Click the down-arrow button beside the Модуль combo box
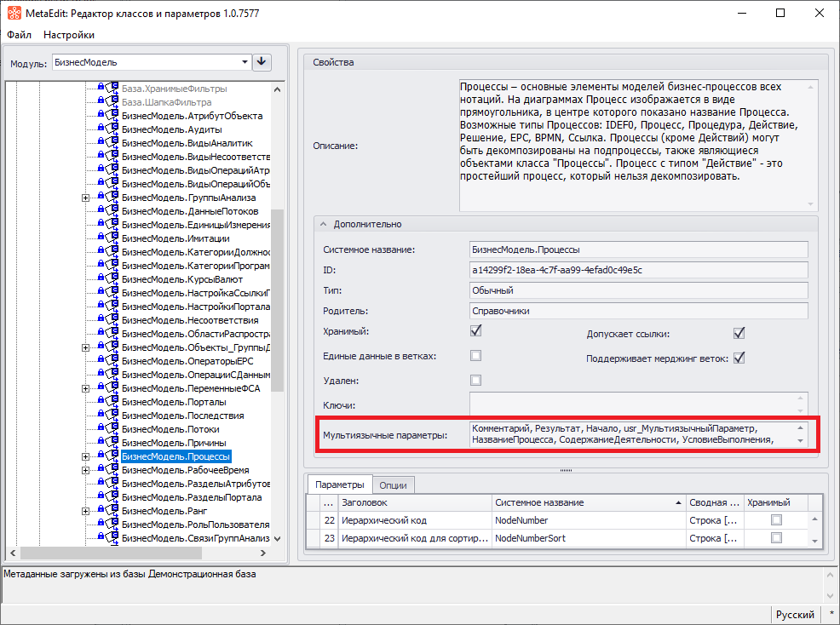Image resolution: width=840 pixels, height=625 pixels. (262, 62)
